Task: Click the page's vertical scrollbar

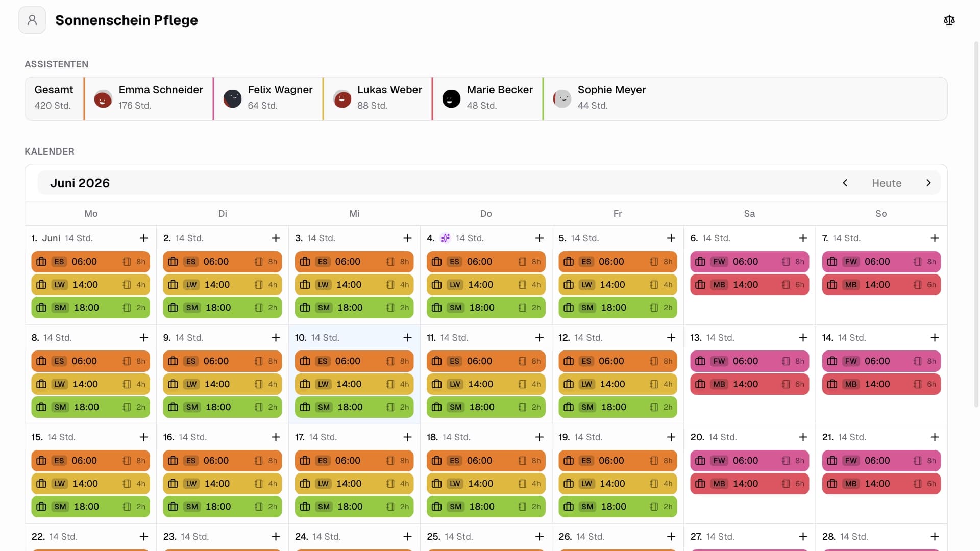Action: 976,224
